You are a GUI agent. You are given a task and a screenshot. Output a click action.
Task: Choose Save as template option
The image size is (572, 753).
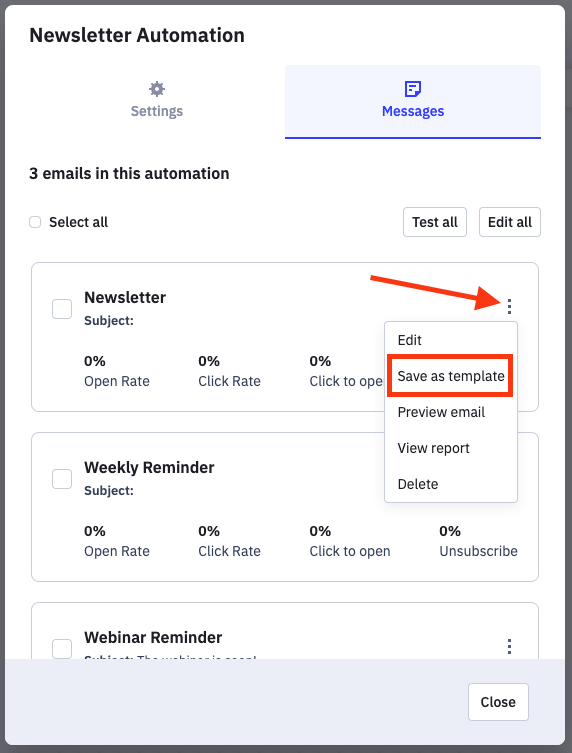click(x=451, y=376)
